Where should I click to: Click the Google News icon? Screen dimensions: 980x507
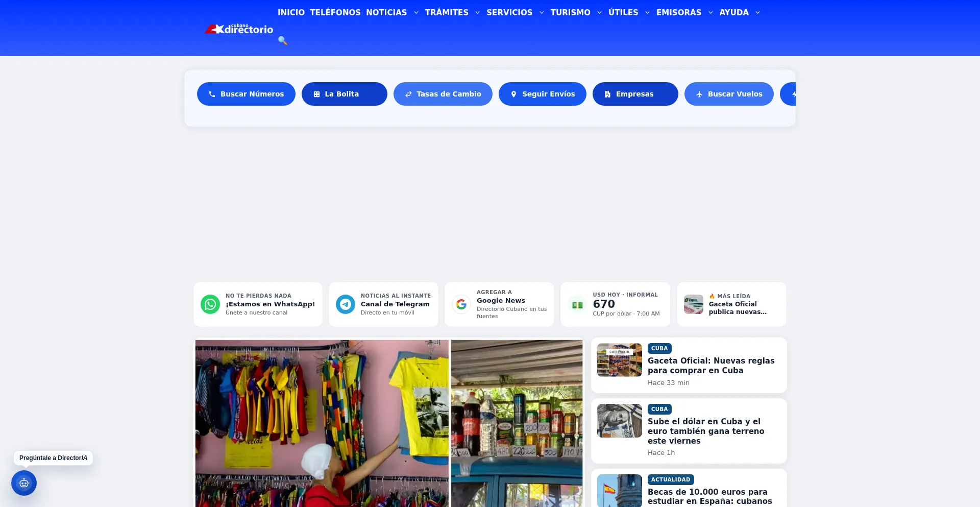[x=461, y=304]
